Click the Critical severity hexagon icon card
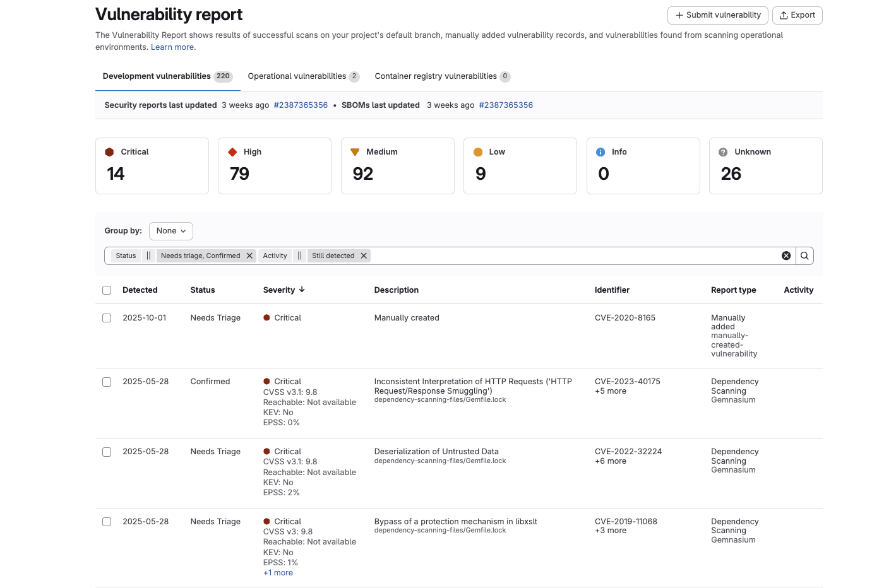896x588 pixels. [x=109, y=152]
